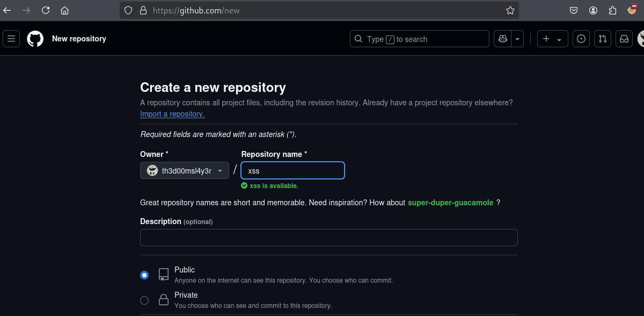Open the Issues icon in header

(x=581, y=39)
